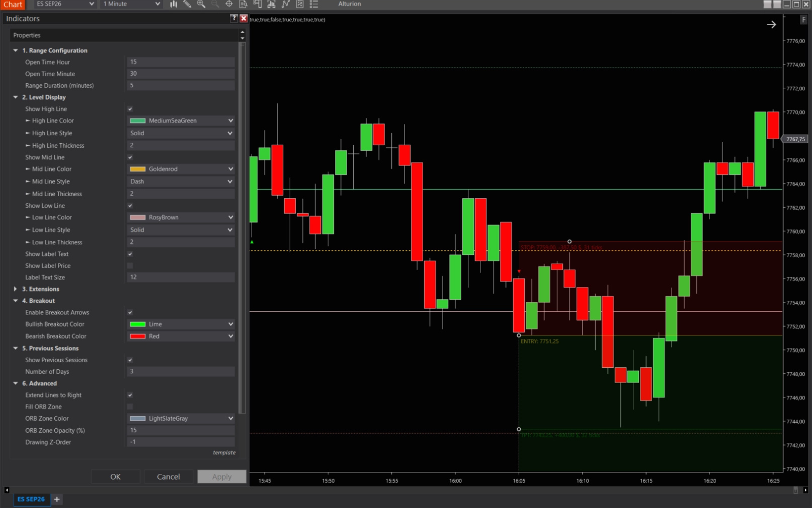Toggle Enable Breakout Arrows checkbox
The image size is (812, 508).
click(x=130, y=312)
